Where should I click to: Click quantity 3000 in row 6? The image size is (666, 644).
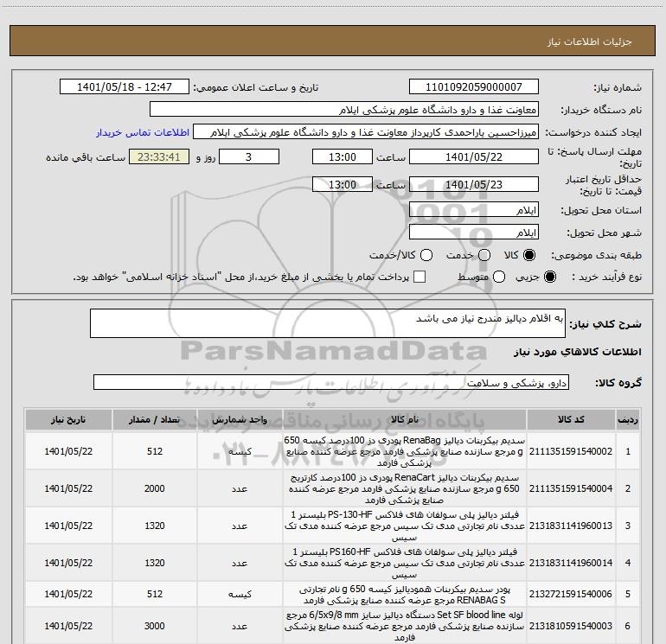[x=155, y=626]
